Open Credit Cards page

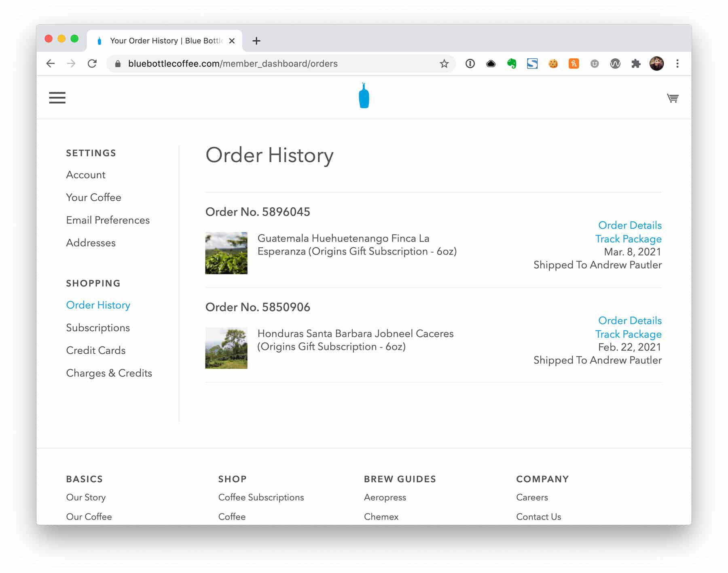click(x=95, y=350)
